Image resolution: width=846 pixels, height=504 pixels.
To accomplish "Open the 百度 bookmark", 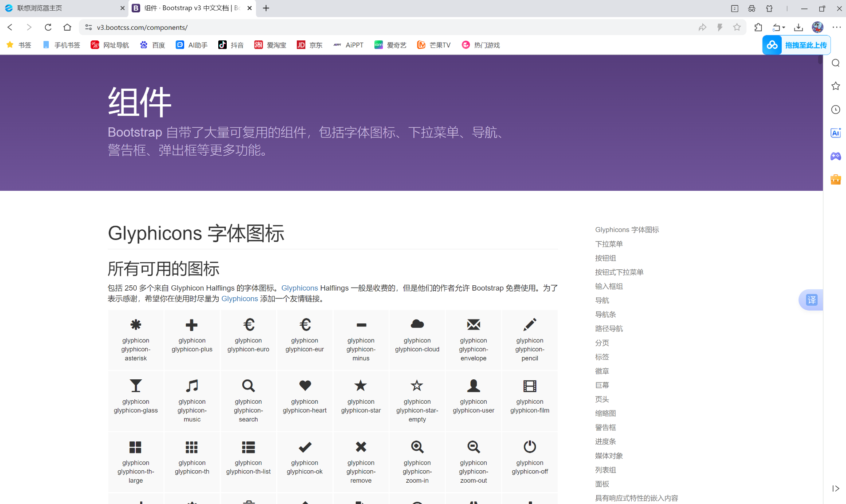I will coord(153,45).
